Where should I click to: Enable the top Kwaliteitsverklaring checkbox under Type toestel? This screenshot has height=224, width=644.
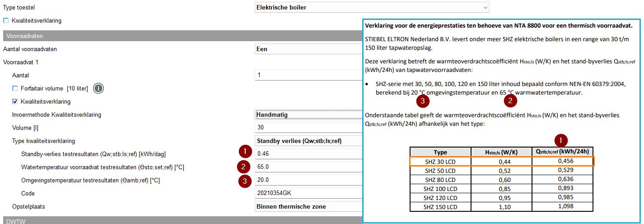tap(6, 20)
